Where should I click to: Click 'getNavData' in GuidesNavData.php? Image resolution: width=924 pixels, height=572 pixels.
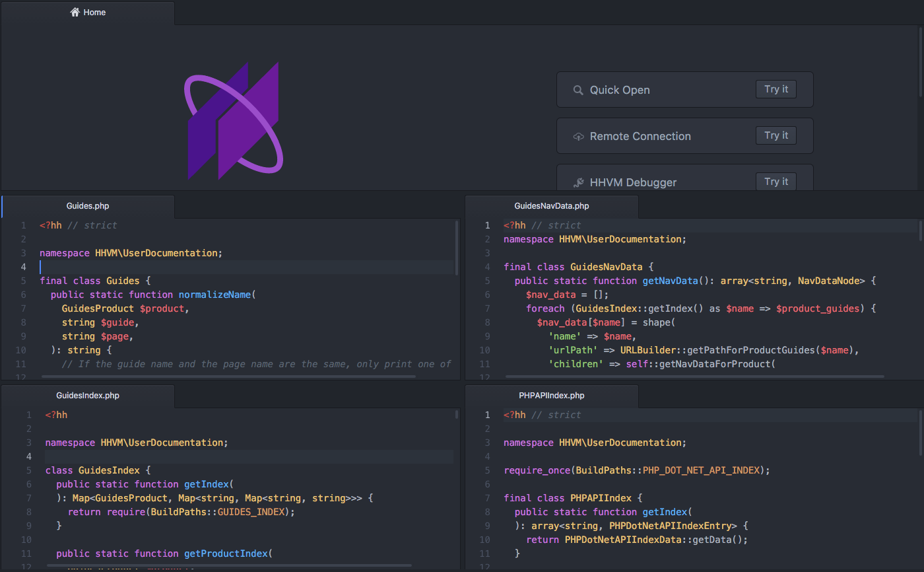coord(671,281)
